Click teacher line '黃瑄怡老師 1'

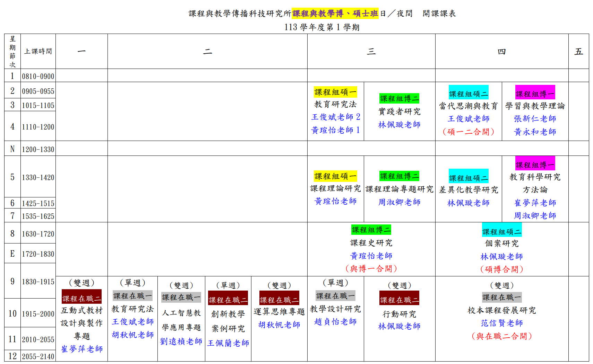336,130
